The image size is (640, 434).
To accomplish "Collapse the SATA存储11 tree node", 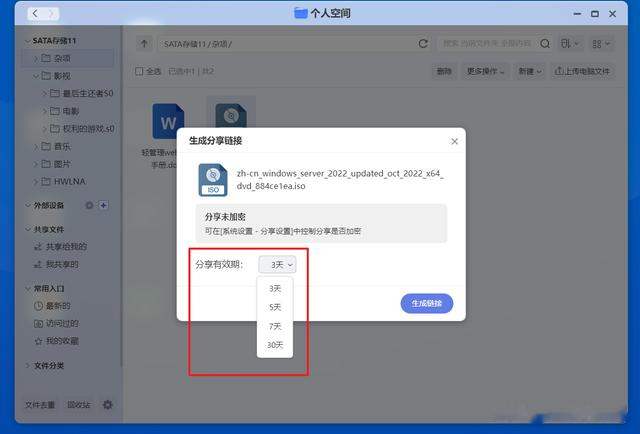I will pyautogui.click(x=27, y=41).
